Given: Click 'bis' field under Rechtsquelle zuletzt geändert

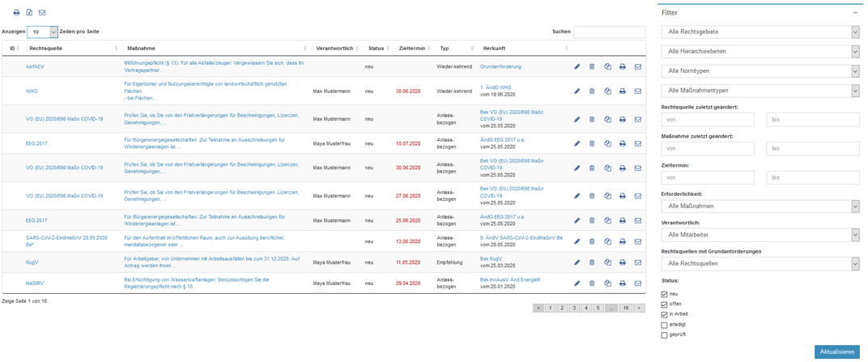Looking at the screenshot, I should (x=813, y=120).
